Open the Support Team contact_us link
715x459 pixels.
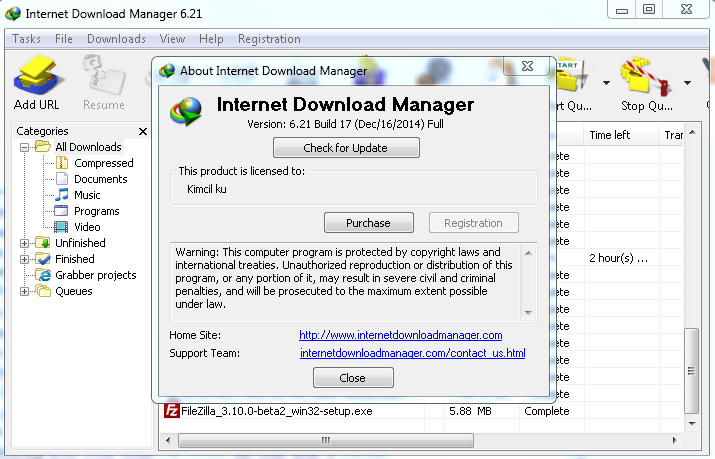click(412, 353)
